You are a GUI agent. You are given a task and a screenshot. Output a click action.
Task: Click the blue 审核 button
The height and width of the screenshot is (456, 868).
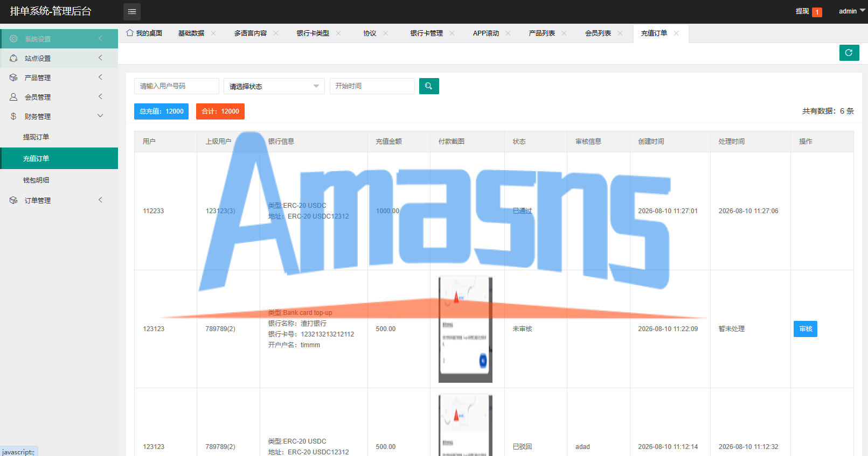pyautogui.click(x=805, y=329)
